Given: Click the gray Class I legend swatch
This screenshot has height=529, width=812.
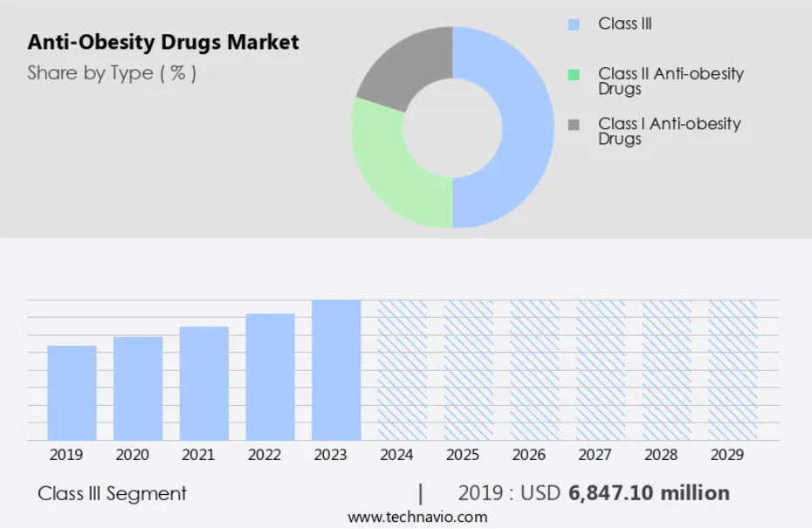Looking at the screenshot, I should 574,125.
